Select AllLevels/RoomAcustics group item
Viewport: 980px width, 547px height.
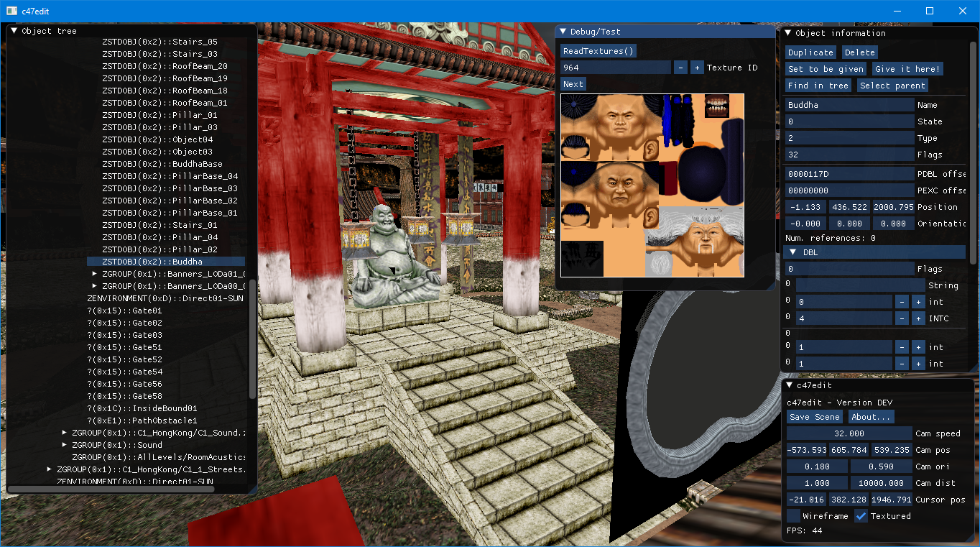click(159, 457)
